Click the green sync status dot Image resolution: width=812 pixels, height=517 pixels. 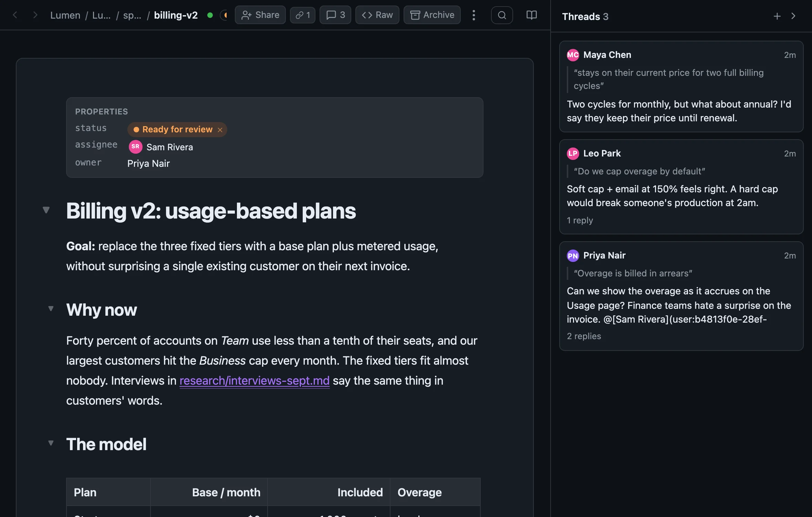click(x=210, y=15)
